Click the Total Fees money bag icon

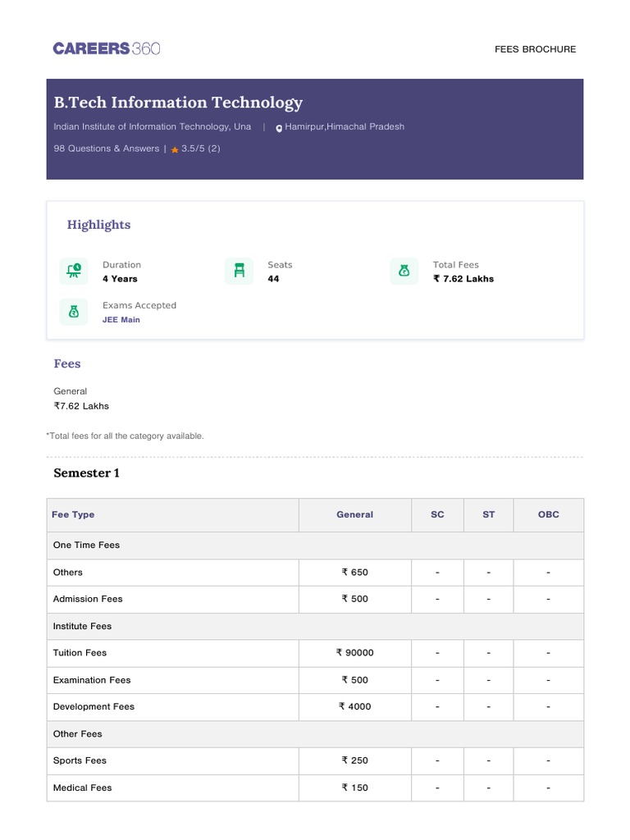(404, 271)
